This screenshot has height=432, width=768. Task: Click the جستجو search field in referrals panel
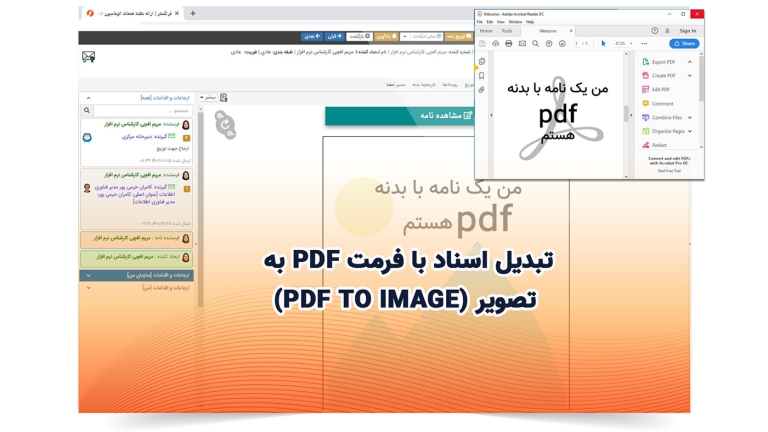tap(143, 111)
